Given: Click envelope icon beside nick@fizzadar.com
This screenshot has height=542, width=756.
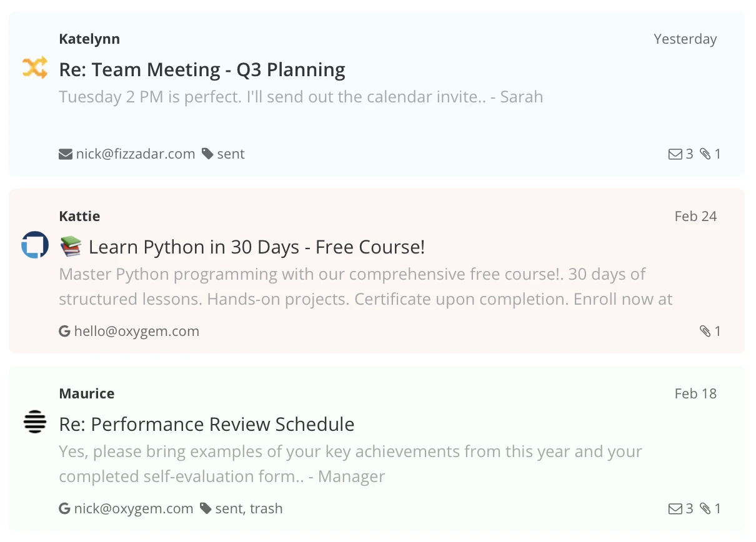Looking at the screenshot, I should click(x=66, y=154).
